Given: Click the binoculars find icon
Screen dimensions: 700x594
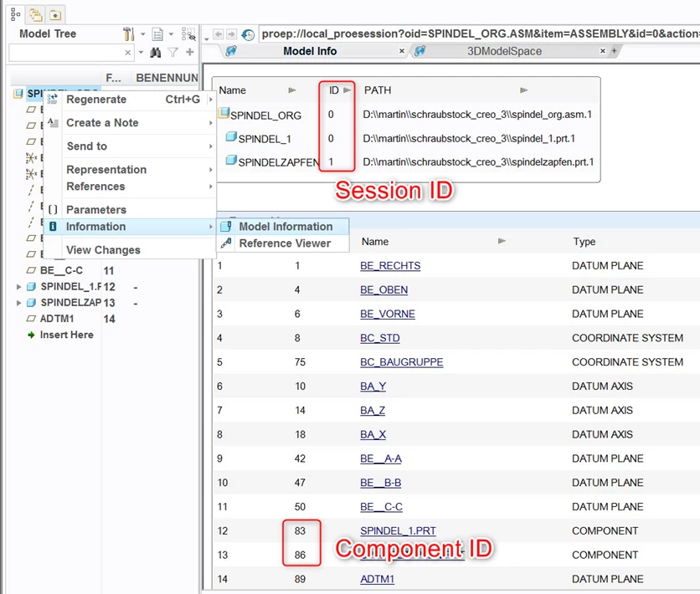Looking at the screenshot, I should point(156,53).
